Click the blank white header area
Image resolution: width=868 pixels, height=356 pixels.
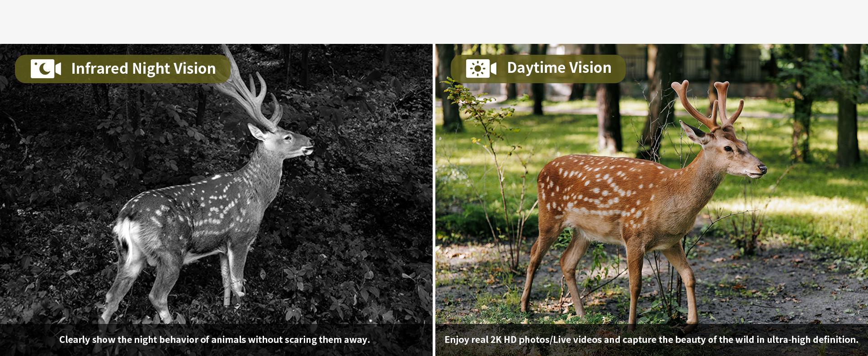pos(434,22)
